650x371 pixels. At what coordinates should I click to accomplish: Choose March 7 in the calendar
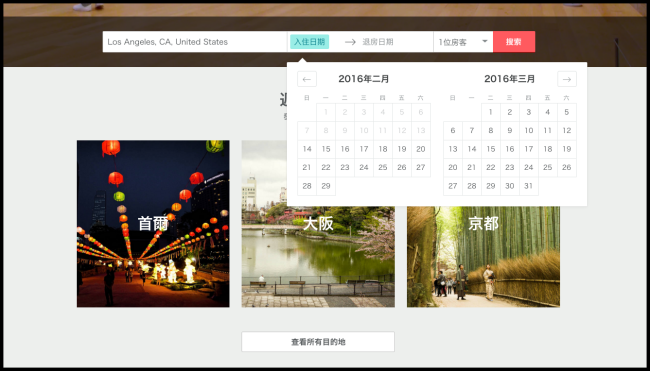point(472,131)
